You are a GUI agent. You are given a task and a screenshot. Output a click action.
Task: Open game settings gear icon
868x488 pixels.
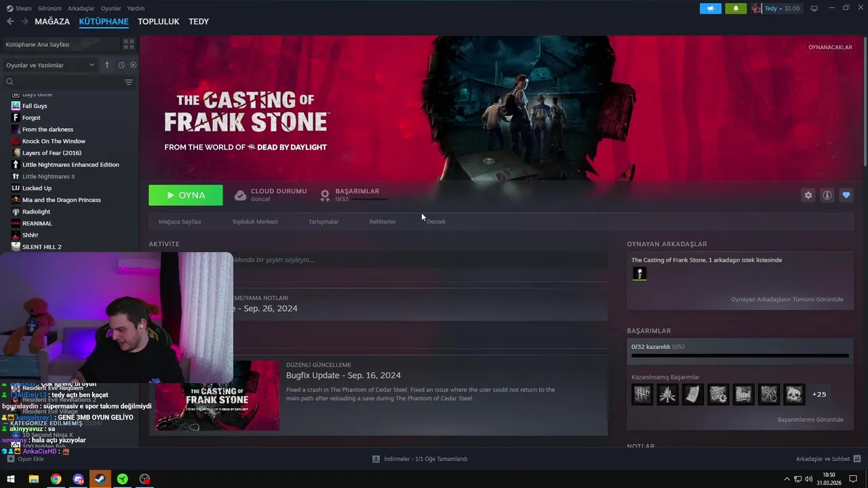pyautogui.click(x=808, y=195)
